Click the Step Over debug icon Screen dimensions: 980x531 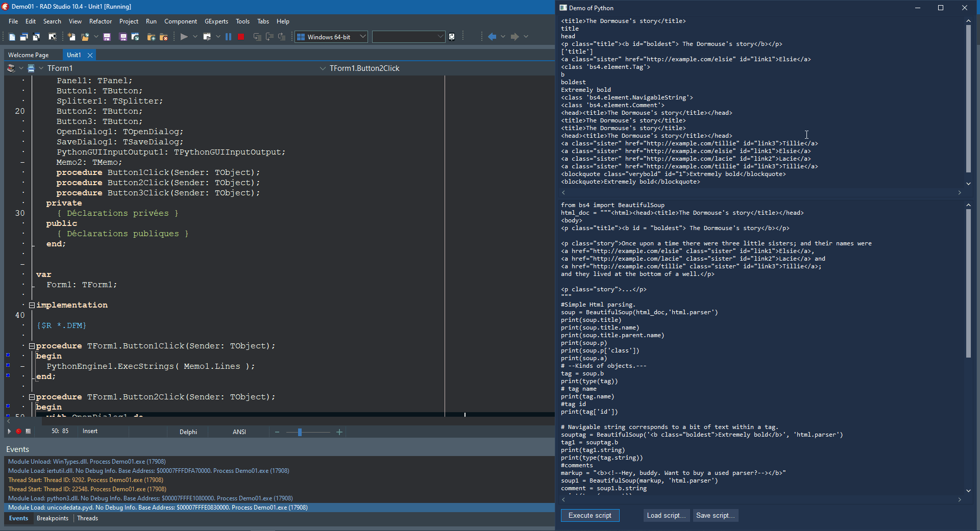[x=269, y=37]
